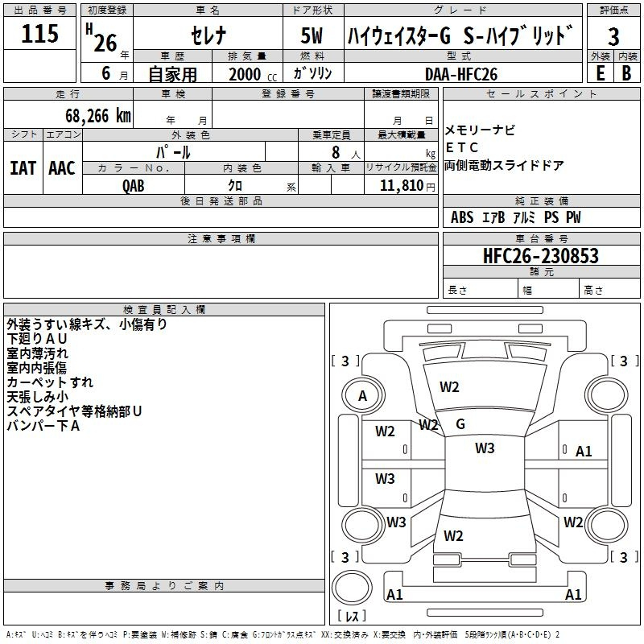
Task: Select left front door mark W2
Action: (x=385, y=431)
